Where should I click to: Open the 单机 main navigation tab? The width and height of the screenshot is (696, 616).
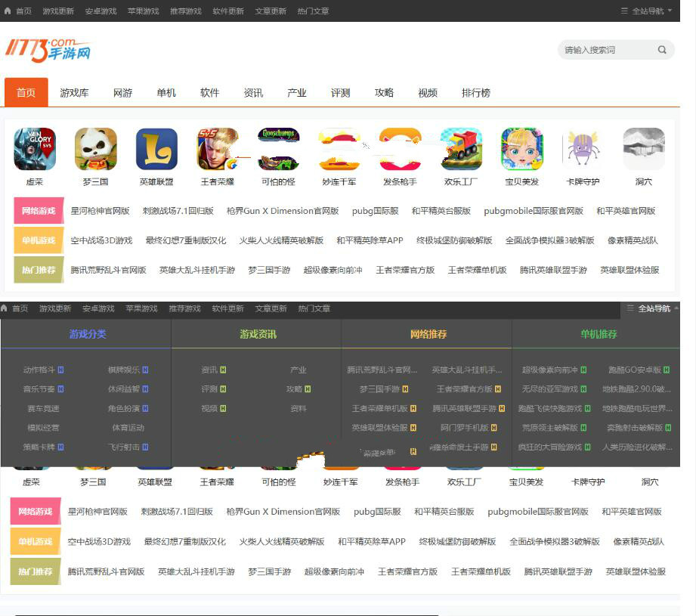click(166, 93)
